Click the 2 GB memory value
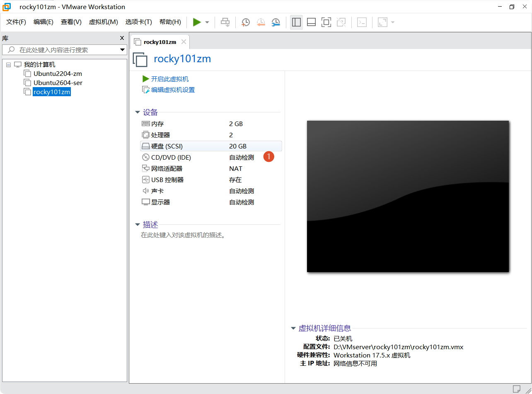 (236, 124)
